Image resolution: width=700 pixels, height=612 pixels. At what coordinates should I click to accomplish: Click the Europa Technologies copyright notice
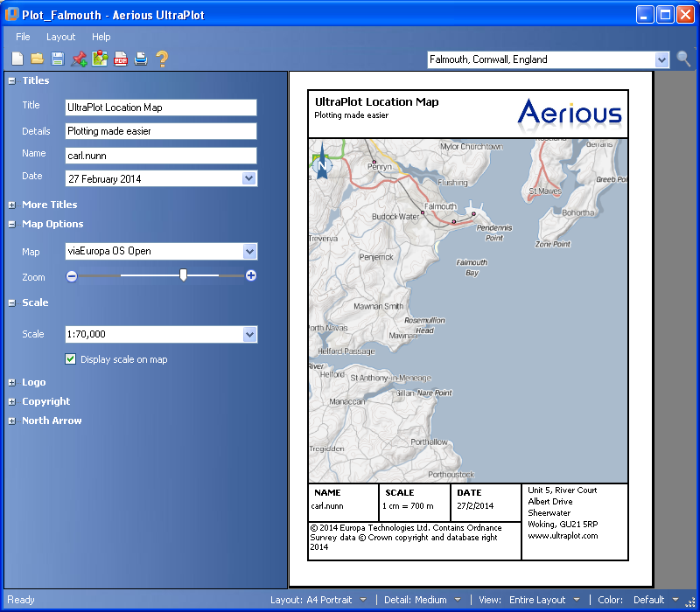(405, 538)
